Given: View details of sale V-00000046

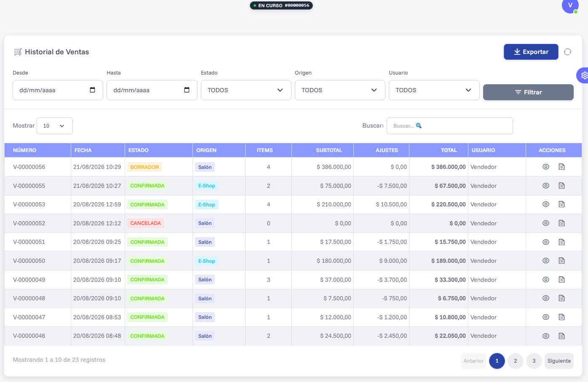Looking at the screenshot, I should click(546, 336).
